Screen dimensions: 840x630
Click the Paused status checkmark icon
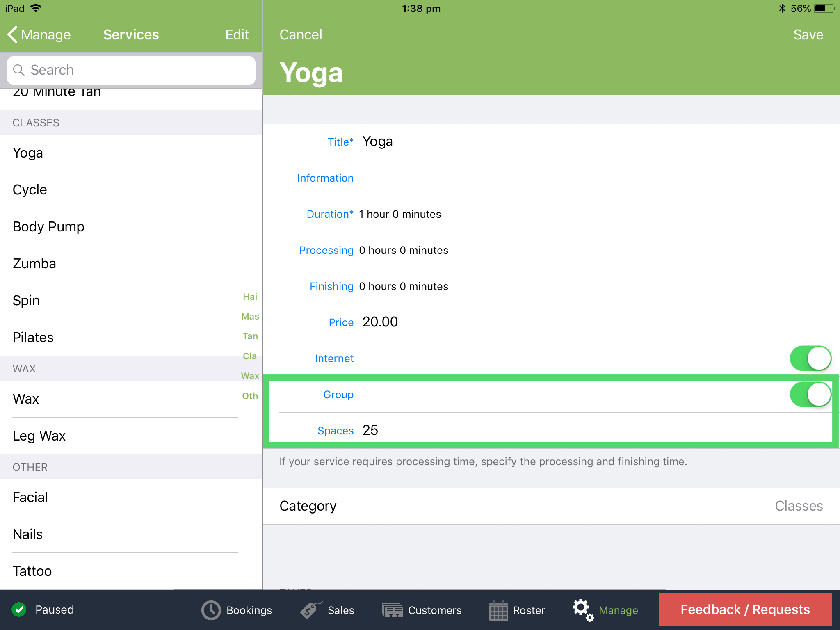click(x=19, y=609)
